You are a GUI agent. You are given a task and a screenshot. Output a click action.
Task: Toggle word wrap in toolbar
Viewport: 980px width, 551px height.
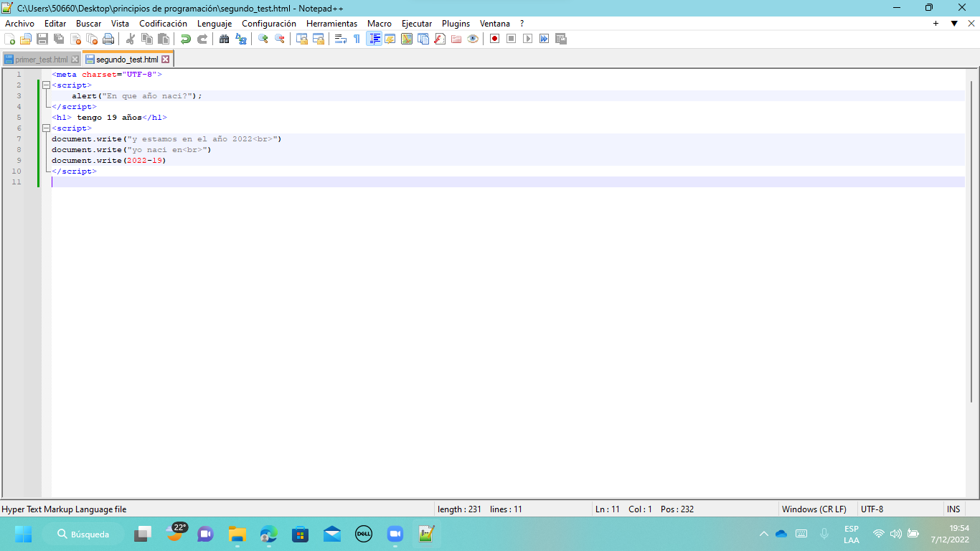click(x=341, y=39)
